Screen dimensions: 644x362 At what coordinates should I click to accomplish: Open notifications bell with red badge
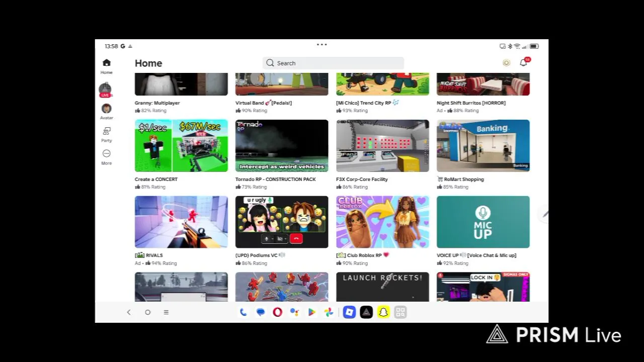tap(524, 62)
